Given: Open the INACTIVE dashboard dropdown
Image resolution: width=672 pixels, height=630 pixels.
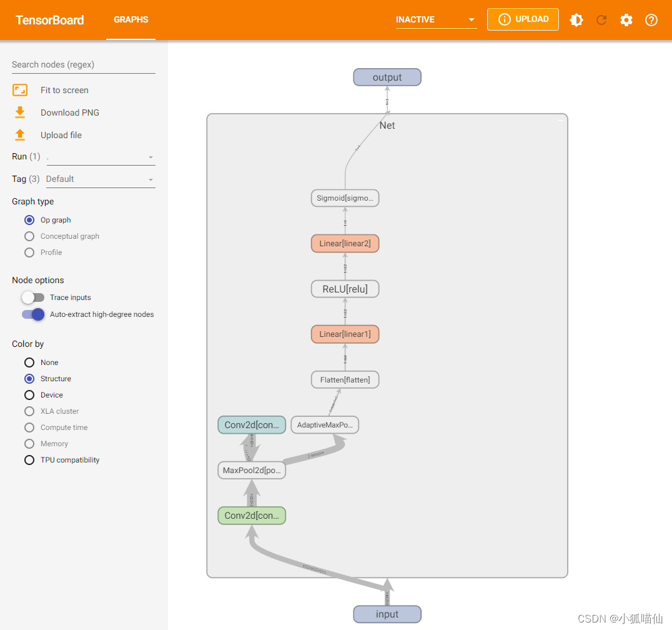Looking at the screenshot, I should (x=436, y=19).
